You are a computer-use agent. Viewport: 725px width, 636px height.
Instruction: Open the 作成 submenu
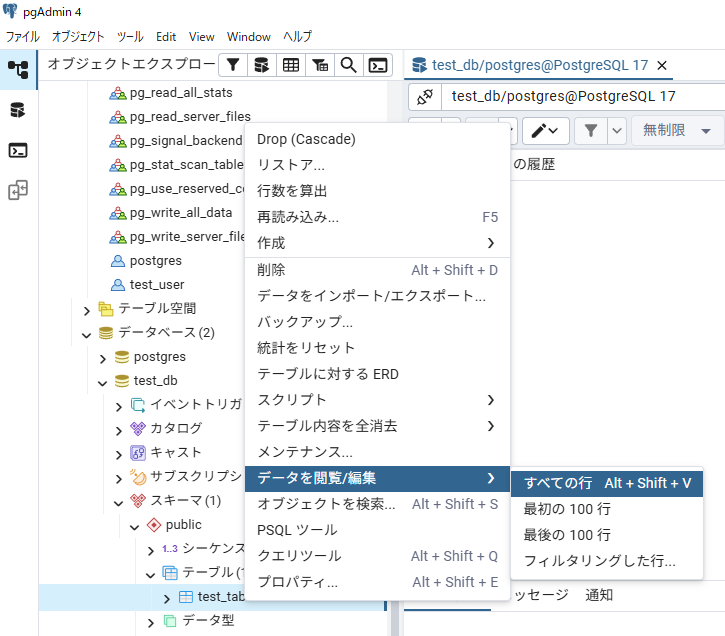(x=377, y=243)
